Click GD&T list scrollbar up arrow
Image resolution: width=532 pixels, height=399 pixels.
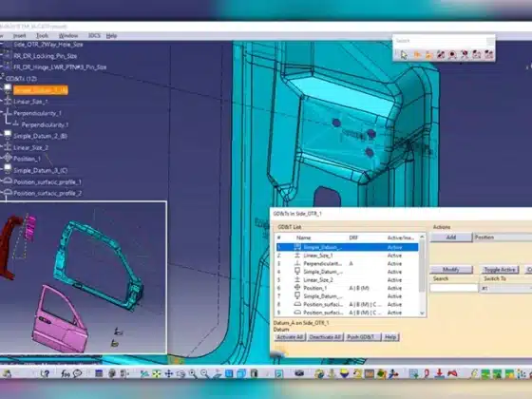422,237
